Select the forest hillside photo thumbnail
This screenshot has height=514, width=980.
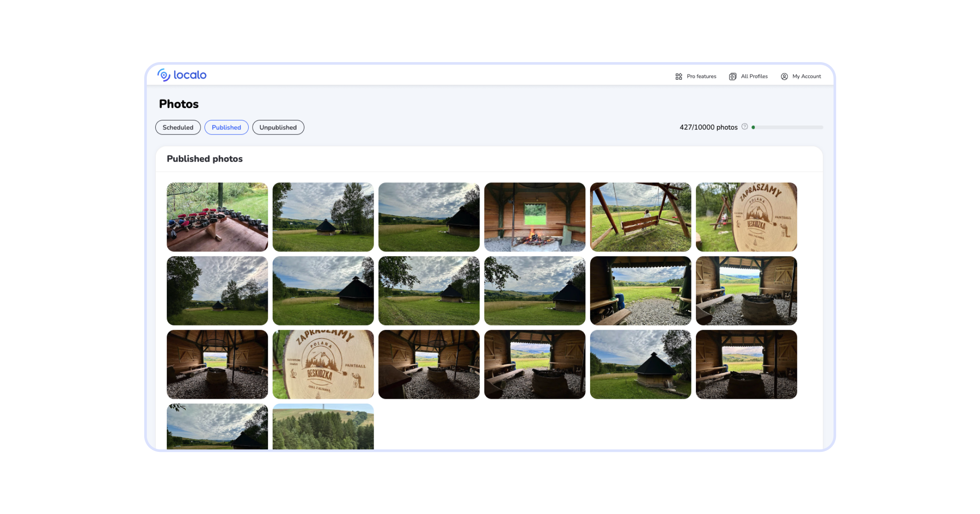pyautogui.click(x=323, y=427)
